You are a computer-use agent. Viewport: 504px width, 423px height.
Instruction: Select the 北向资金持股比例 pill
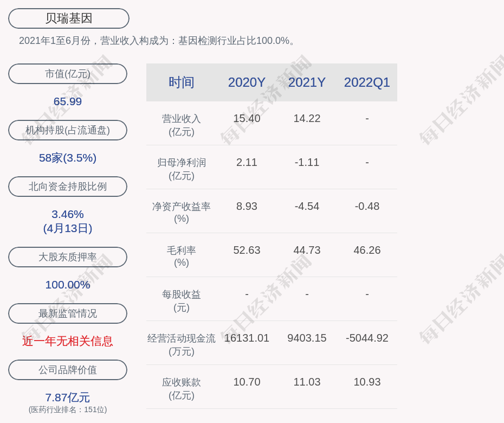click(68, 186)
